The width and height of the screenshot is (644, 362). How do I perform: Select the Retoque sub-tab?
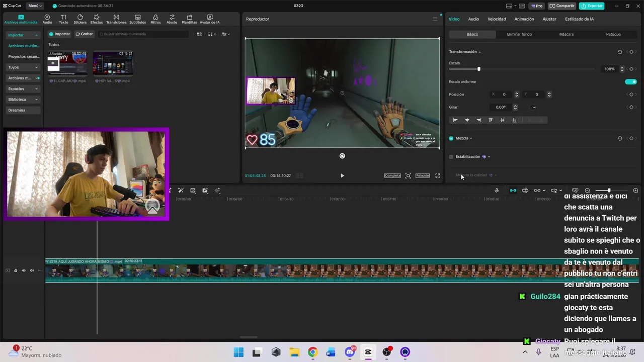click(x=613, y=34)
